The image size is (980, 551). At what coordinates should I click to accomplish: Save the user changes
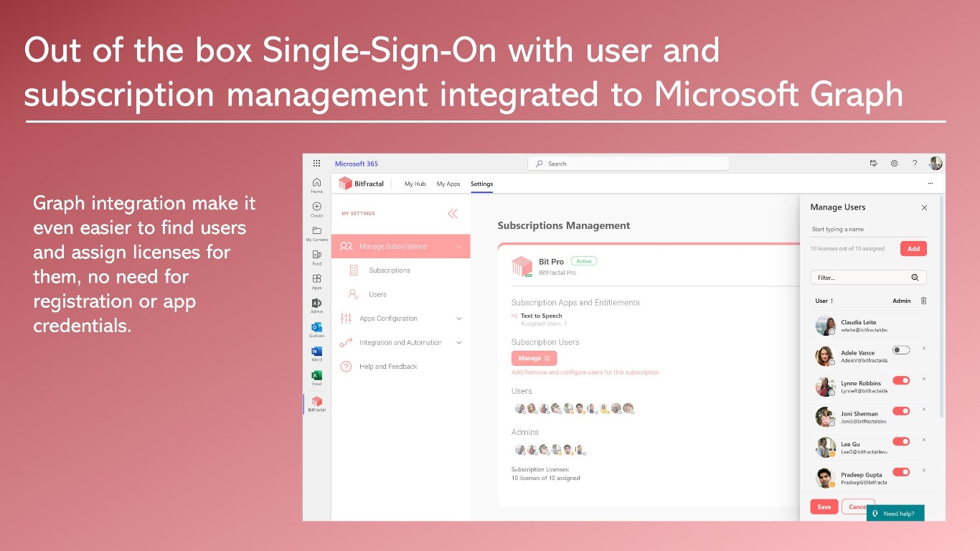[824, 507]
